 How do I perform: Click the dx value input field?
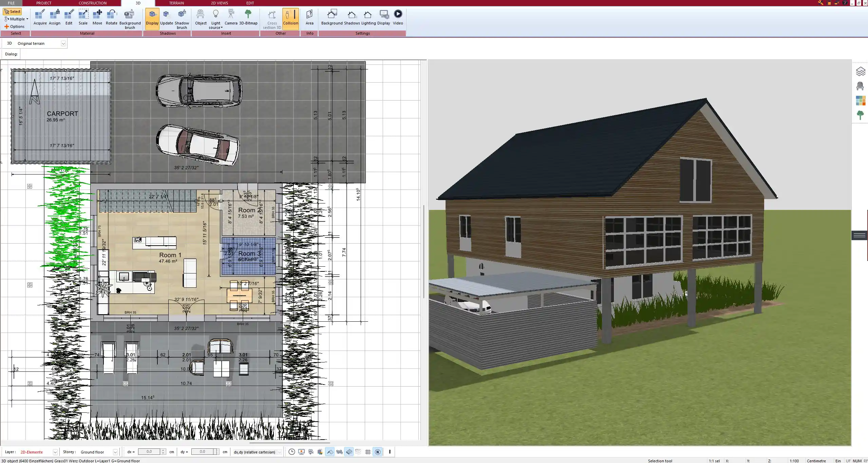(149, 452)
